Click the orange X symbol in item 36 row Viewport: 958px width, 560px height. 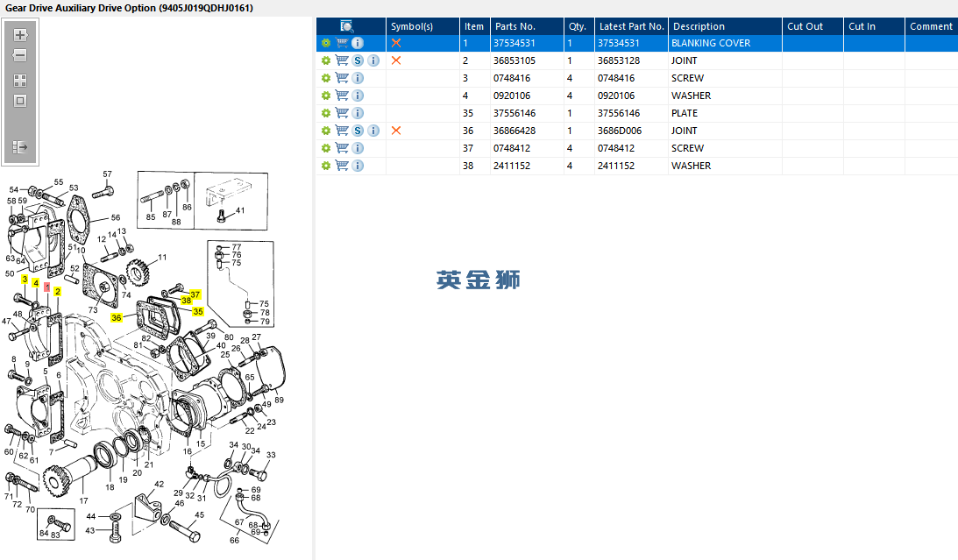tap(396, 131)
